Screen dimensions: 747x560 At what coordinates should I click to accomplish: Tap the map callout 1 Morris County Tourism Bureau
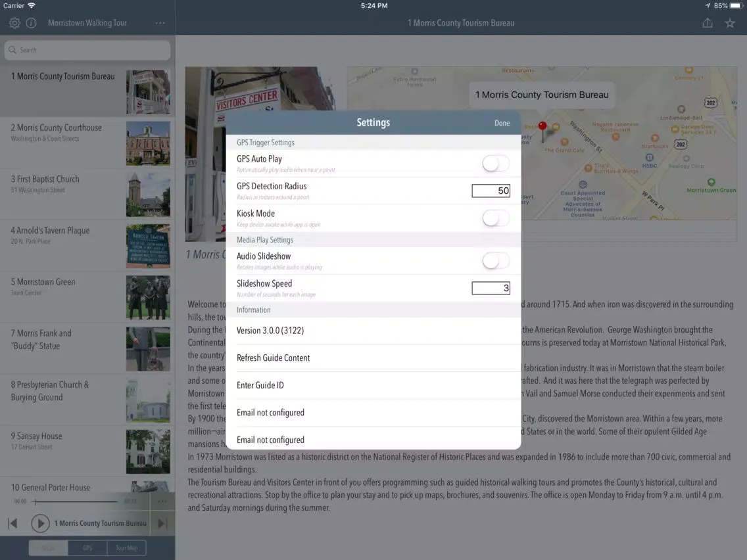point(542,95)
